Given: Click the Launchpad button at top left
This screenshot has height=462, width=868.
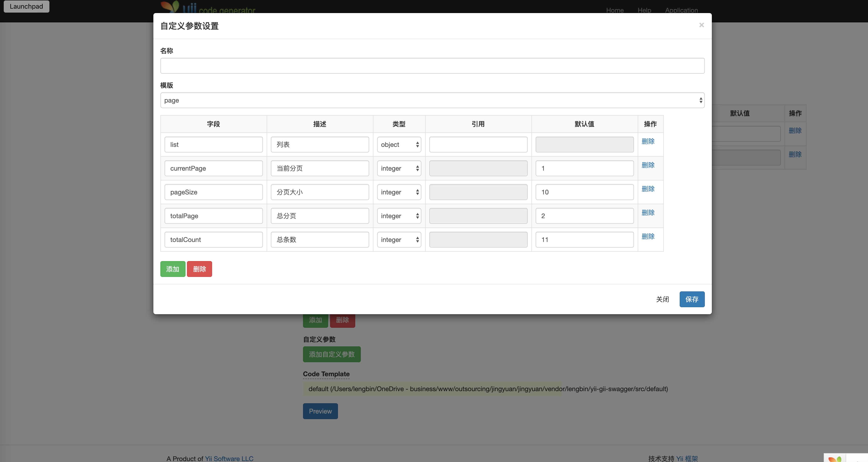Looking at the screenshot, I should 26,6.
